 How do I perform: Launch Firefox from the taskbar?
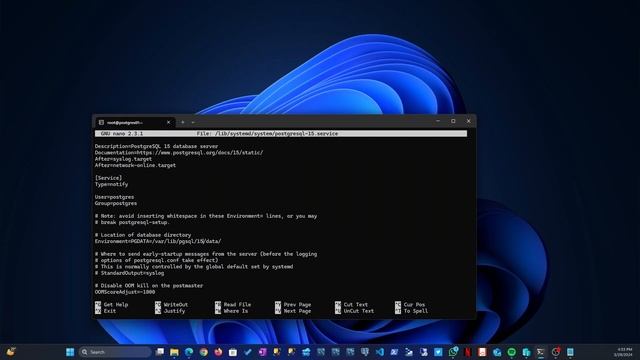(x=218, y=352)
